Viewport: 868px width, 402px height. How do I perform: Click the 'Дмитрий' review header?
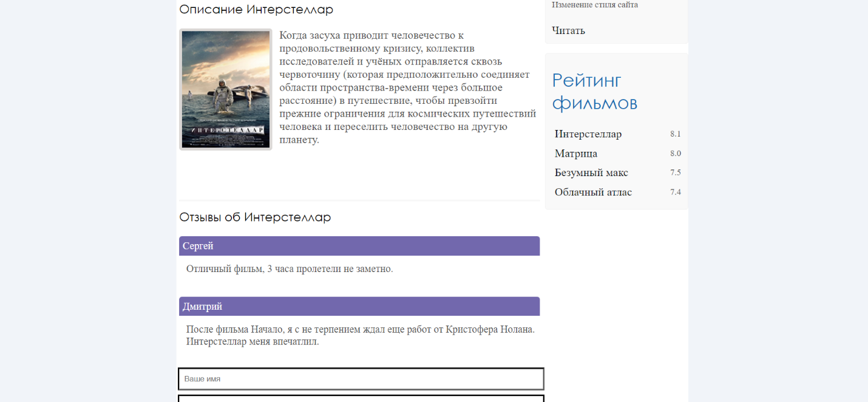tap(359, 306)
